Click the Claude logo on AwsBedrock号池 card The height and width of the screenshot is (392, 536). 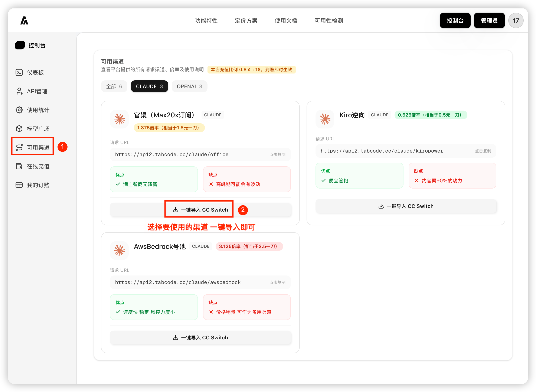click(x=119, y=250)
